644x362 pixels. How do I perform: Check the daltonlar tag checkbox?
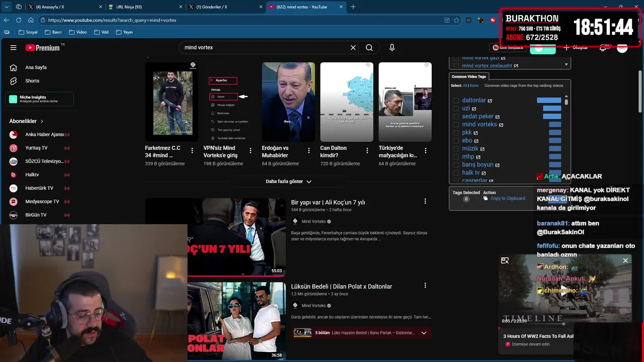click(456, 101)
